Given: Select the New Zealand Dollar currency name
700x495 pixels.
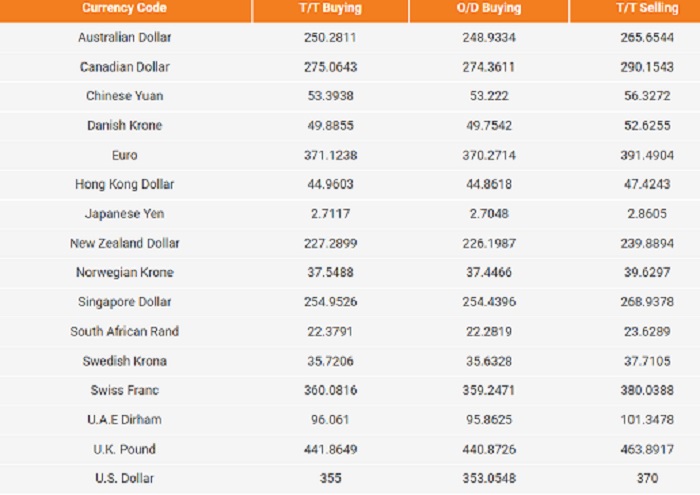Looking at the screenshot, I should 125,243.
